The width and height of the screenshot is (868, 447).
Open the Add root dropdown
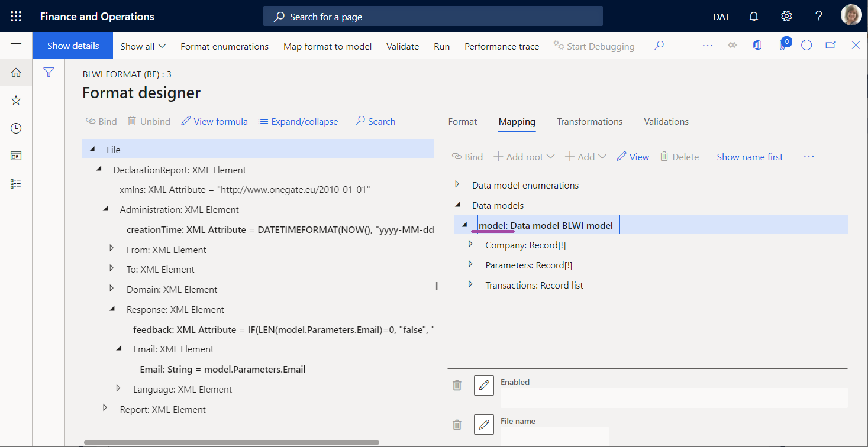pyautogui.click(x=524, y=156)
